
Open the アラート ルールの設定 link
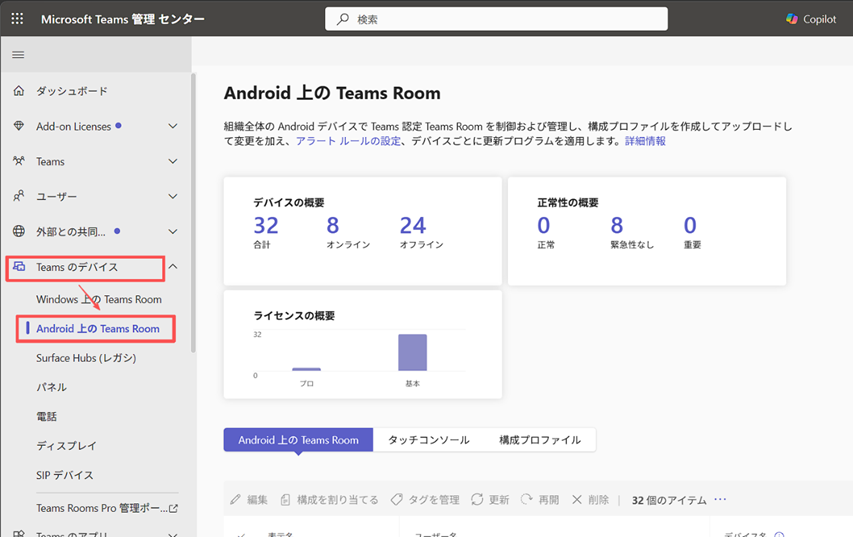point(348,141)
